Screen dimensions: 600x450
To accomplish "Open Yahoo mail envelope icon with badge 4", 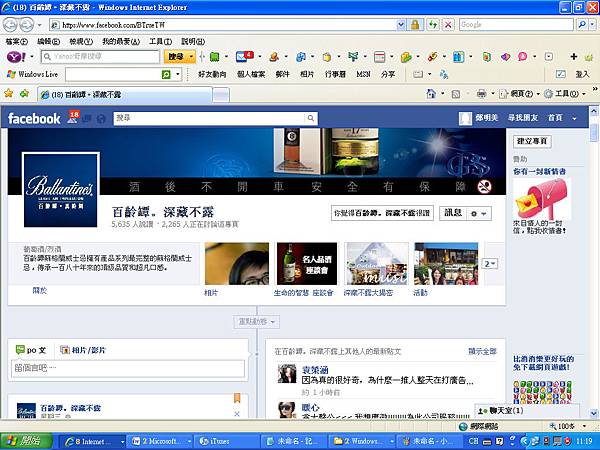I will [x=245, y=57].
